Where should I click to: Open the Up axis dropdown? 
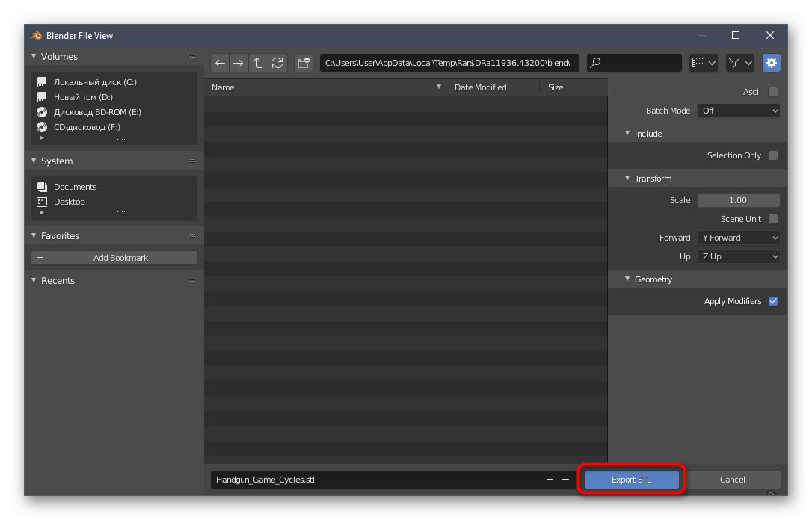pyautogui.click(x=739, y=256)
